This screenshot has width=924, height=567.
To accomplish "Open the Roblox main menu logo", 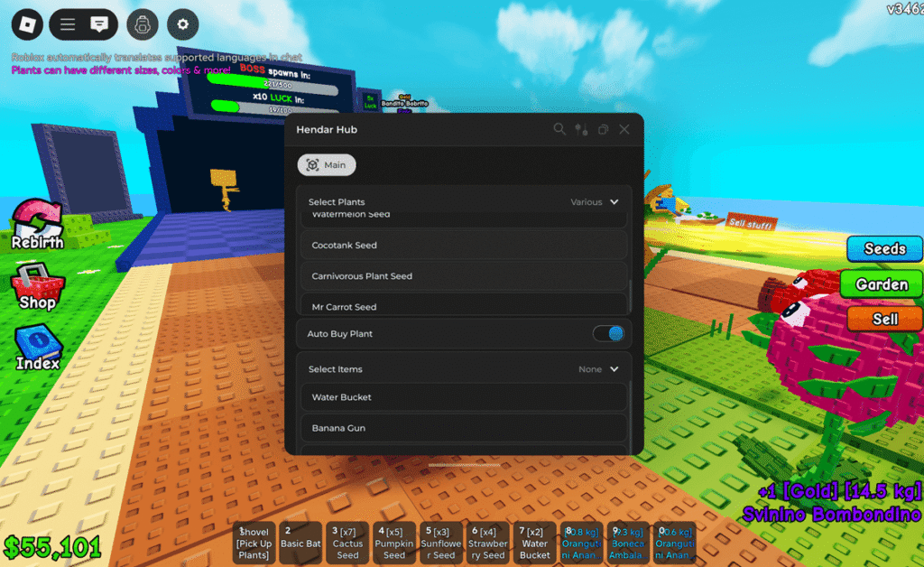I will (27, 24).
